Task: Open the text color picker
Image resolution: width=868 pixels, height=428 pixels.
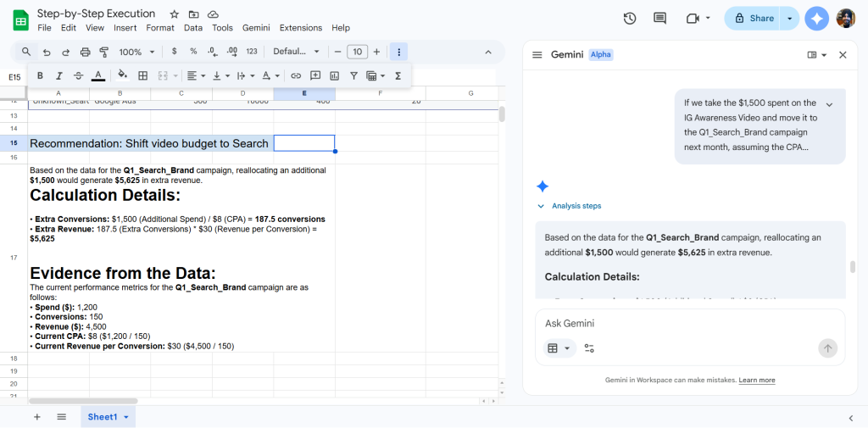Action: (x=98, y=75)
